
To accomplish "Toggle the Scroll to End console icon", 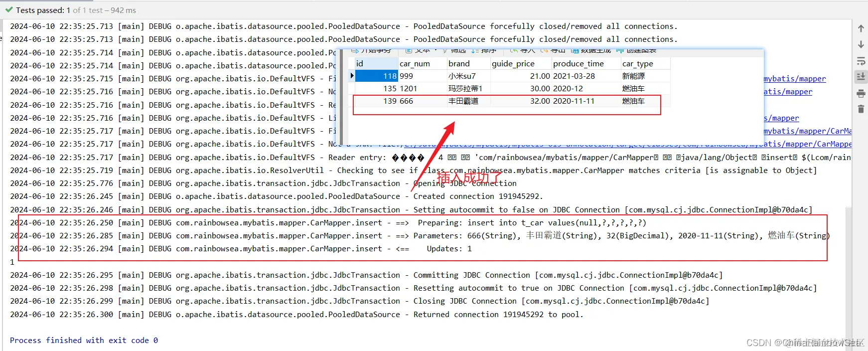I will pos(861,76).
